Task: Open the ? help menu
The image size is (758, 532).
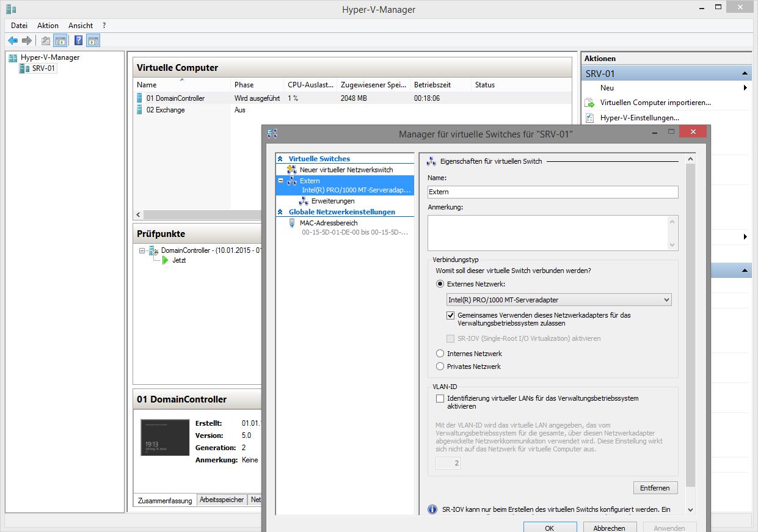Action: click(x=104, y=26)
